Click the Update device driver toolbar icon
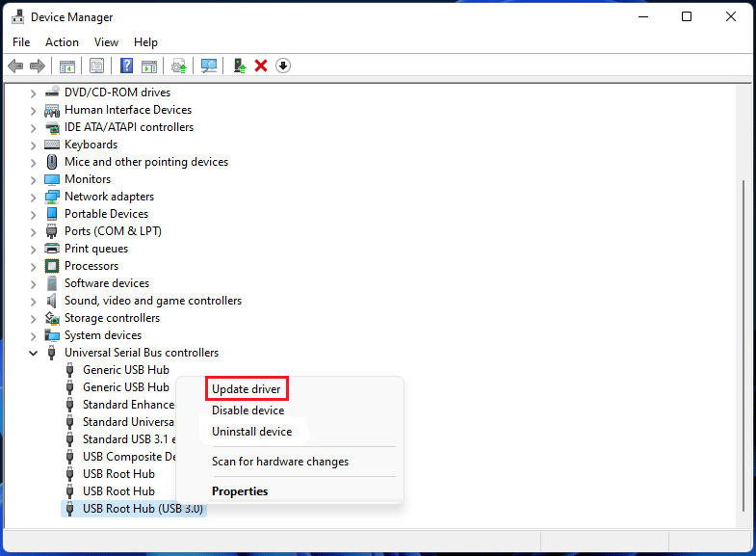Screen dimensions: 756x556 tap(179, 66)
